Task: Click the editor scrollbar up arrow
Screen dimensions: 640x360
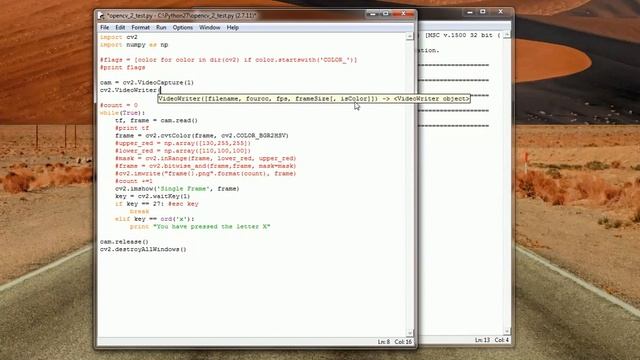Action: pos(409,37)
